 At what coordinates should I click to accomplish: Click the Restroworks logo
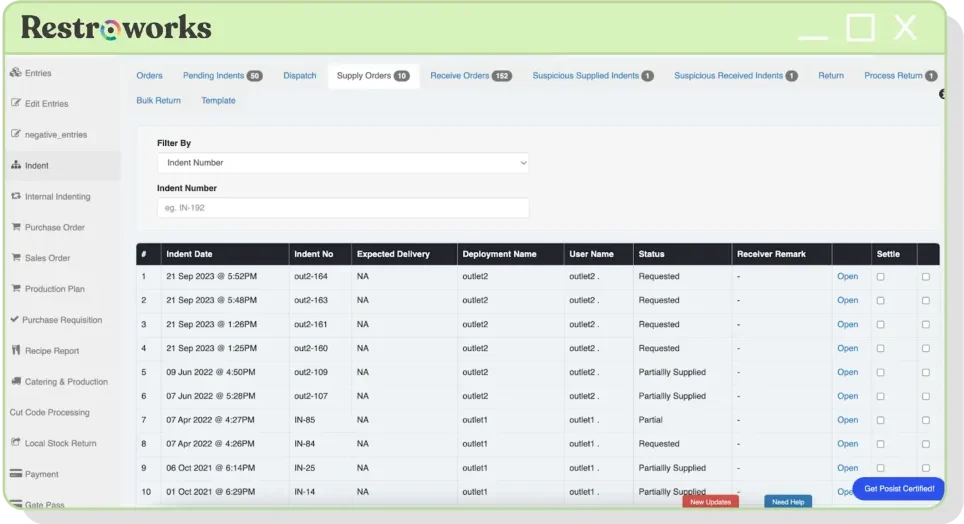tap(116, 28)
